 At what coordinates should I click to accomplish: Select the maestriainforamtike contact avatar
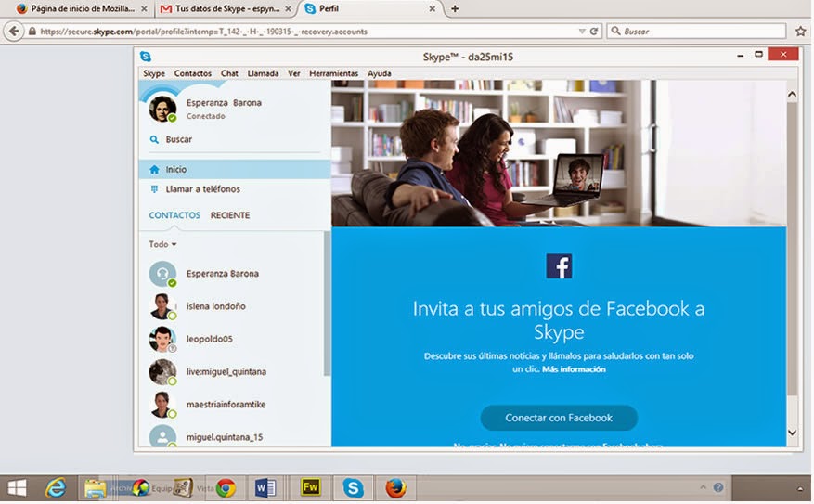(162, 405)
